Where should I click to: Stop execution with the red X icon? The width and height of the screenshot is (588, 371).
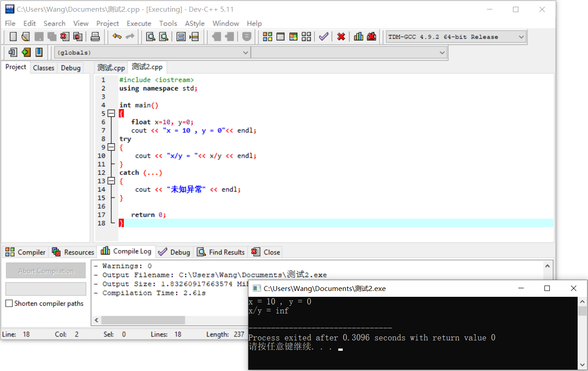[x=341, y=36]
